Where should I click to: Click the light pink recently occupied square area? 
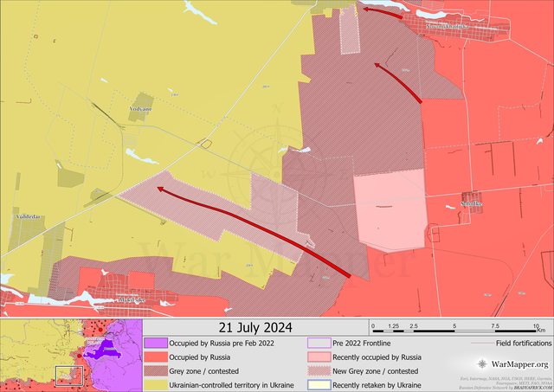click(391, 212)
